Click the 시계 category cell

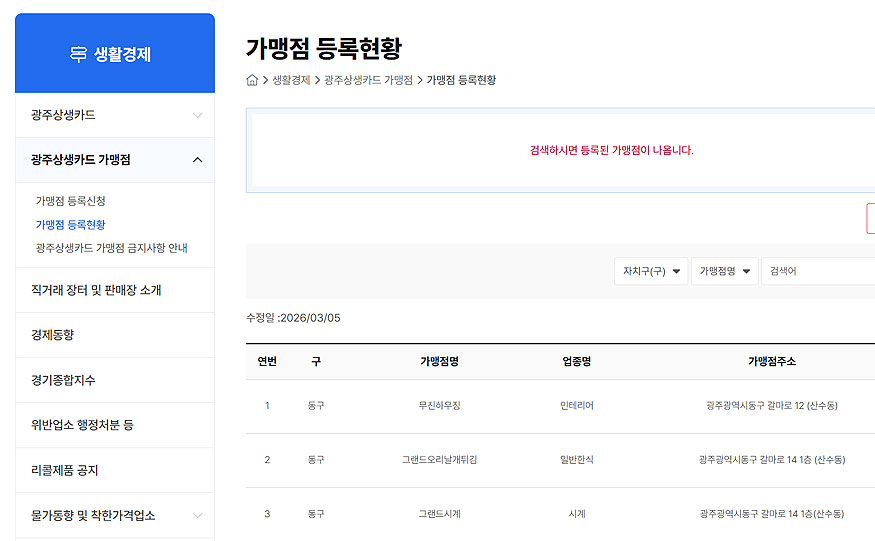[x=577, y=514]
